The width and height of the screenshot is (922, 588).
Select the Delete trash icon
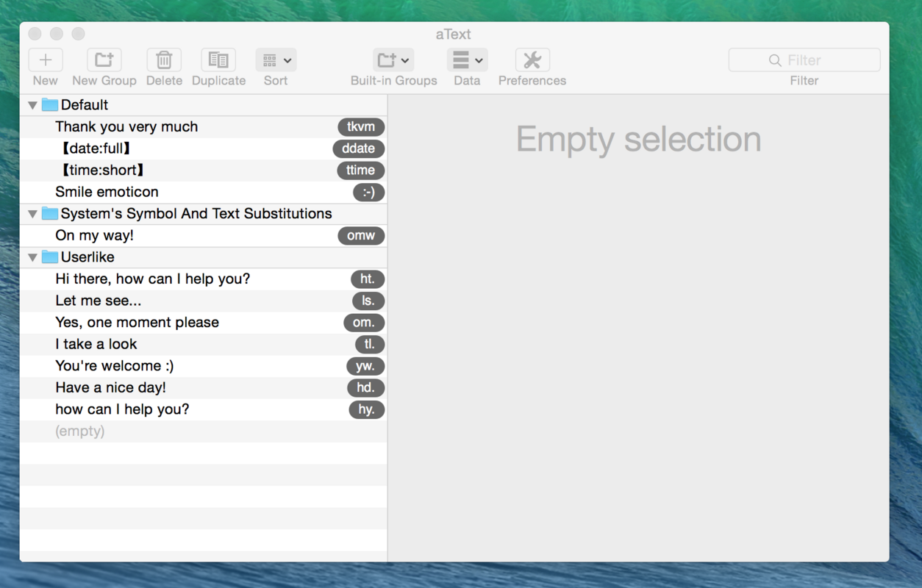pos(163,60)
